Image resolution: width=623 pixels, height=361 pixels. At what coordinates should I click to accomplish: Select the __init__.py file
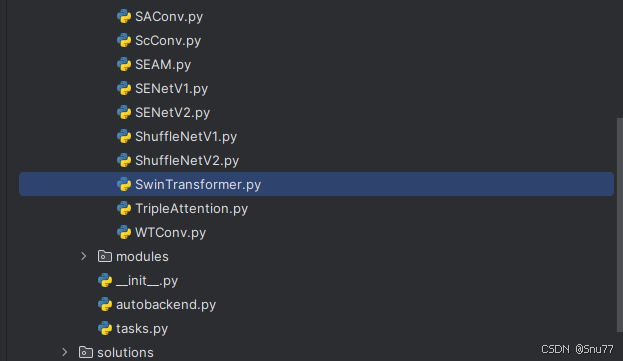pyautogui.click(x=147, y=281)
